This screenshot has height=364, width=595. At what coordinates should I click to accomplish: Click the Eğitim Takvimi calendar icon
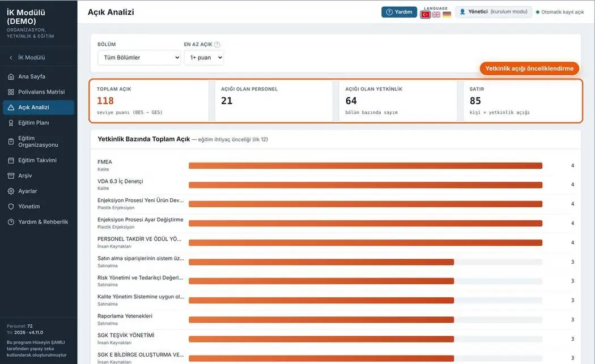pos(11,160)
